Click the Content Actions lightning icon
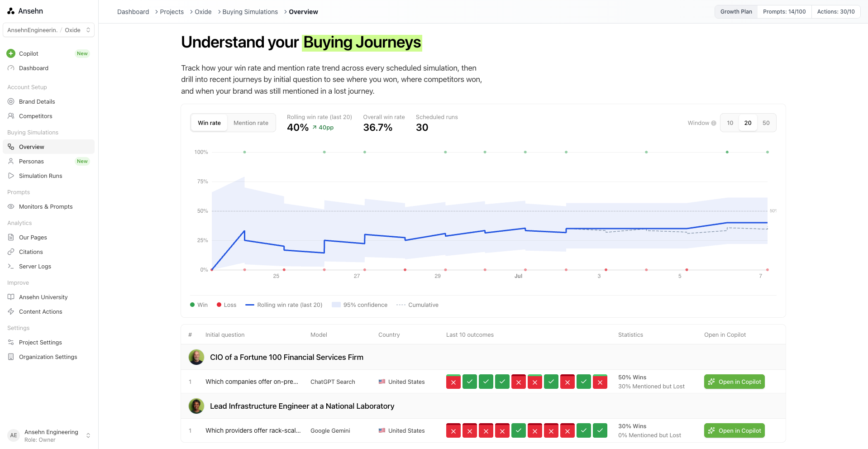This screenshot has height=449, width=868. coord(11,311)
